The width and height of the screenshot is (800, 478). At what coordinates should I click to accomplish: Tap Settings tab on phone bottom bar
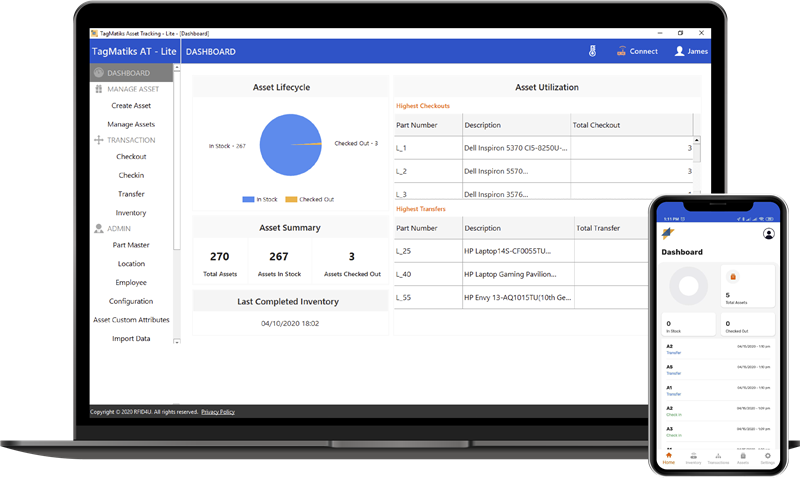(767, 458)
